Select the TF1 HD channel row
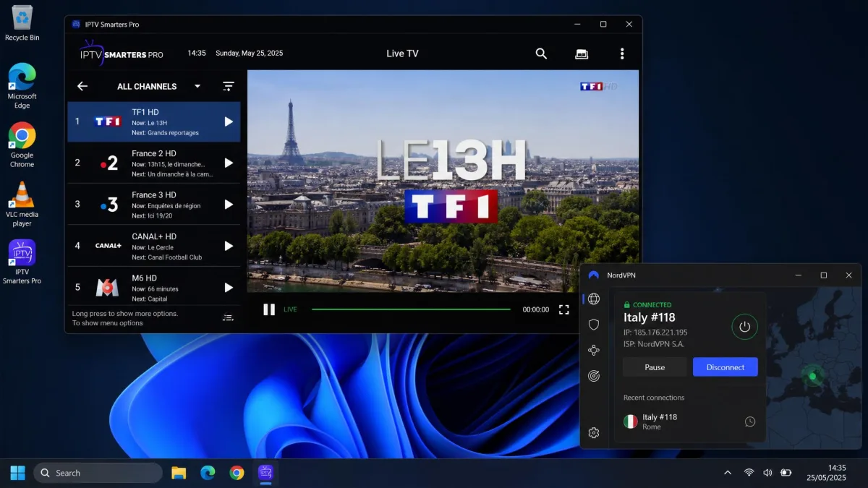868x488 pixels. [154, 121]
